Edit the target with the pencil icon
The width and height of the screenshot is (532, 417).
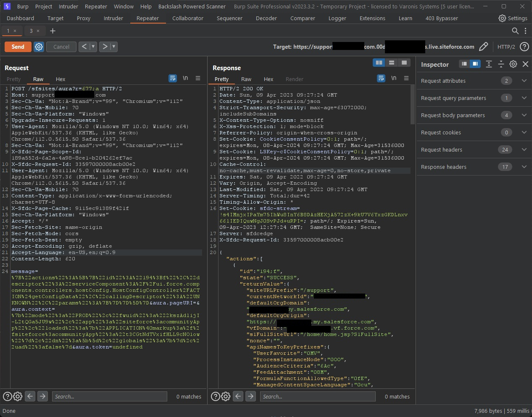coord(483,47)
